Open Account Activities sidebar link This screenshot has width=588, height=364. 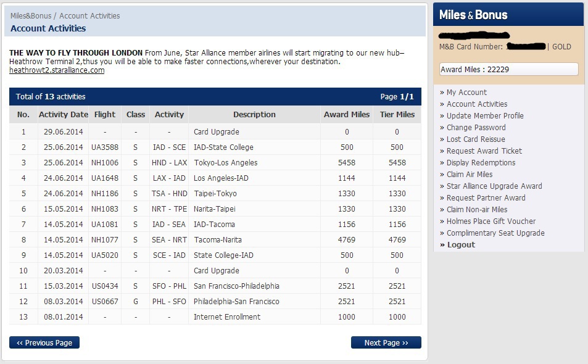pos(476,104)
